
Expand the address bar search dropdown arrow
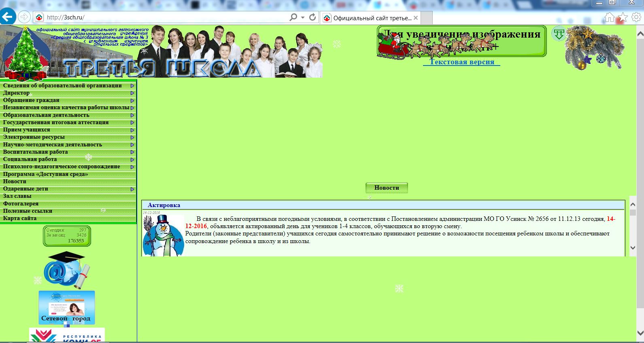(303, 17)
